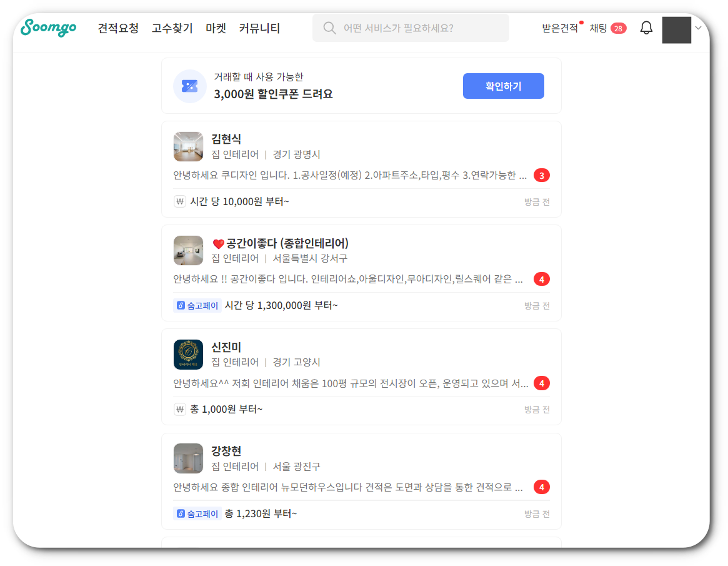The width and height of the screenshot is (728, 566).
Task: Click 거래할 때 사용 가능한 text
Action: (x=258, y=77)
